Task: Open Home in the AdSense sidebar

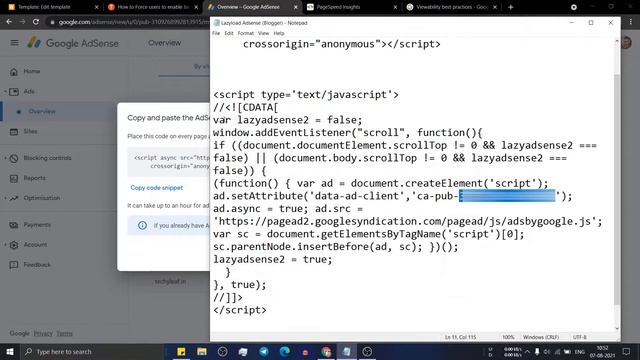Action: tap(31, 71)
